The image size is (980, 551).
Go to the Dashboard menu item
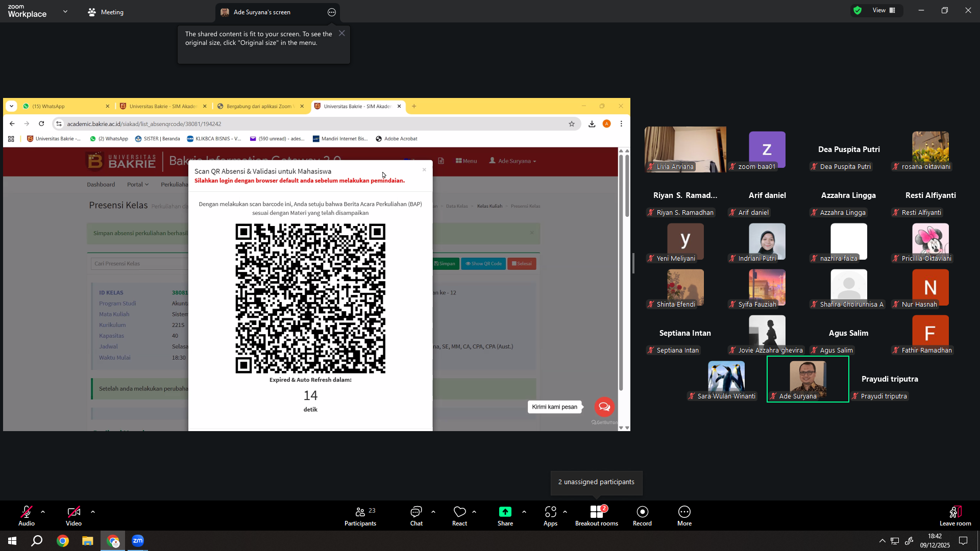tap(101, 185)
